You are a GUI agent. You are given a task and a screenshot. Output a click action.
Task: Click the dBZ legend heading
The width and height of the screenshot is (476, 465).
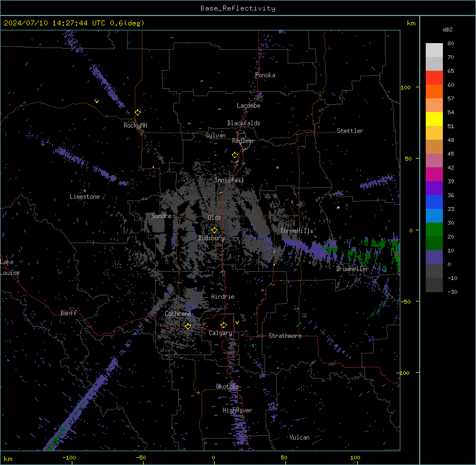tap(447, 30)
